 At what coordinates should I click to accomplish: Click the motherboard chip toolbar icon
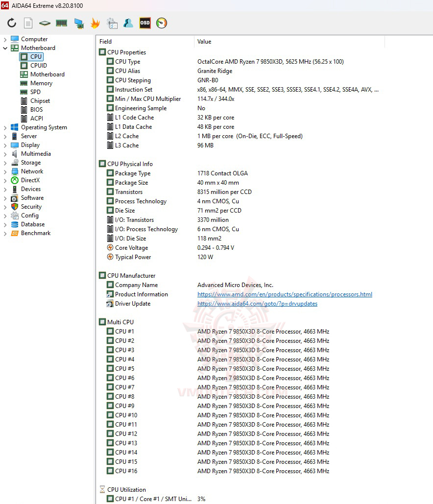click(x=45, y=23)
